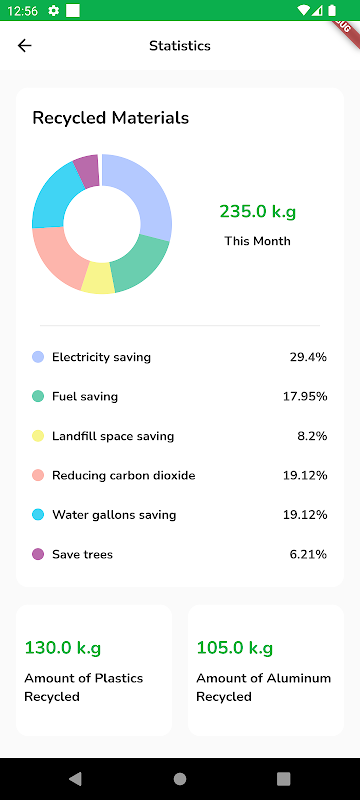
Task: Select the Landfill space saving yellow dot
Action: pos(38,436)
